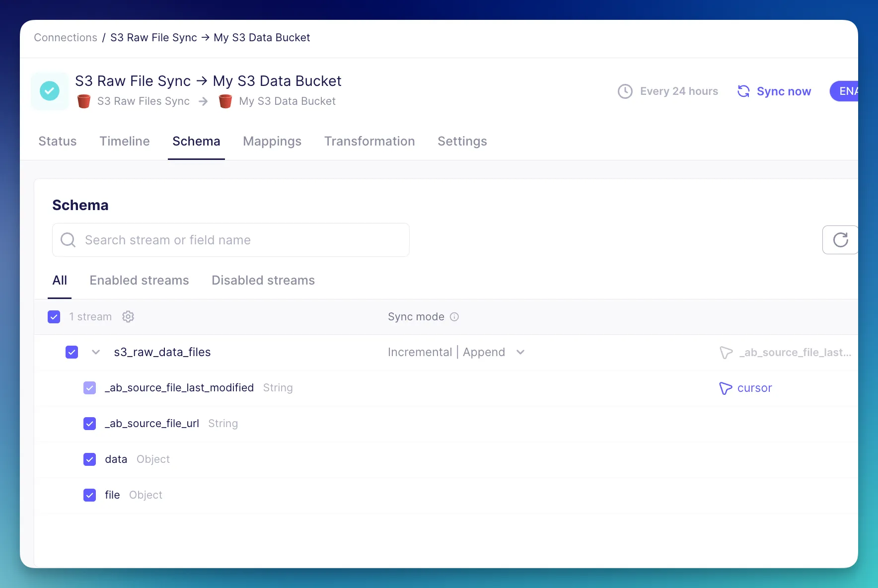The width and height of the screenshot is (878, 588).
Task: Click the 1 stream count label
Action: [90, 317]
